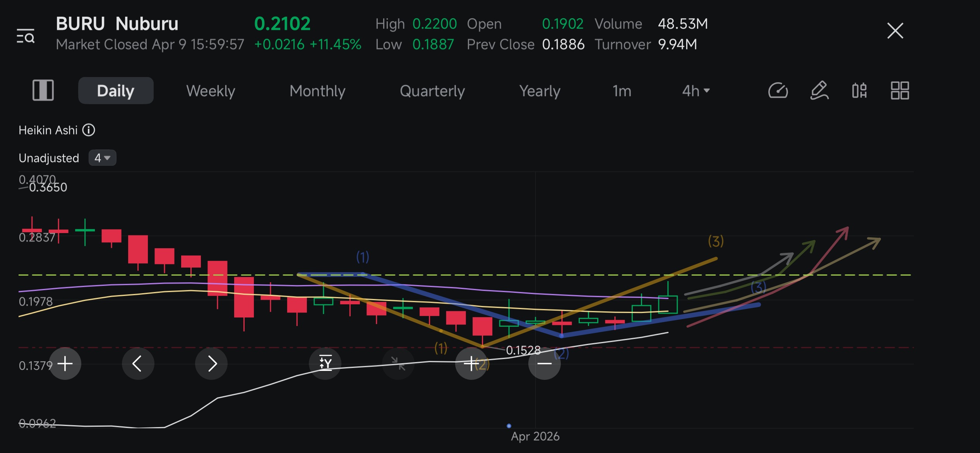Open the speedometer indicator icon

tap(778, 91)
